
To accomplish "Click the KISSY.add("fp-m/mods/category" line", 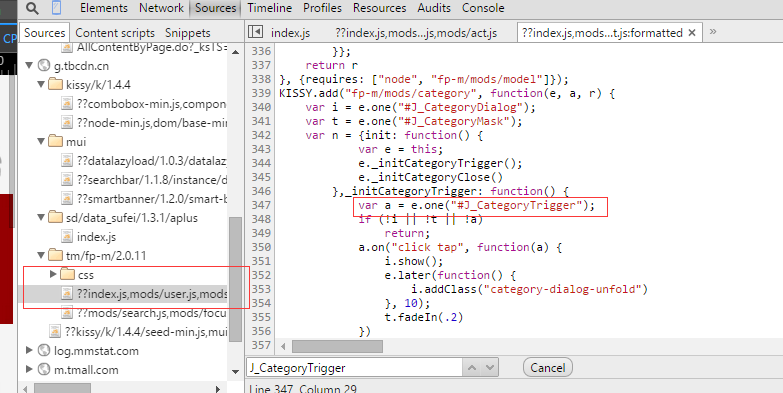I will tap(447, 93).
